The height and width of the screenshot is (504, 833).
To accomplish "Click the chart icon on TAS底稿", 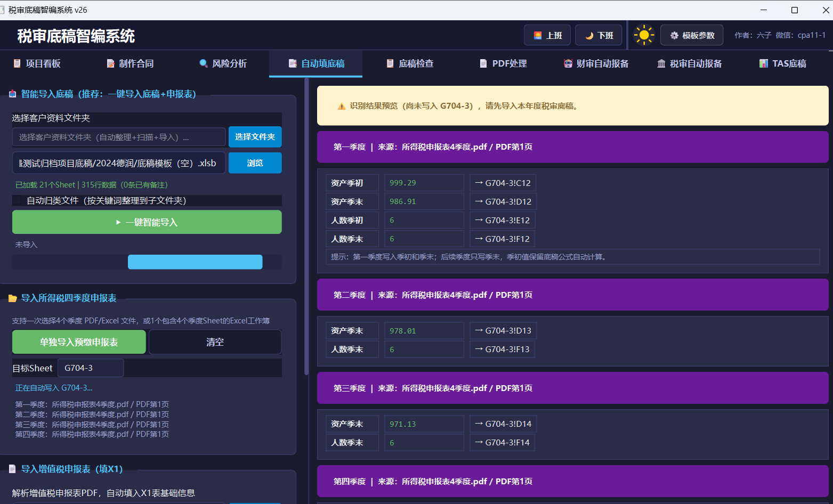I will pos(764,63).
